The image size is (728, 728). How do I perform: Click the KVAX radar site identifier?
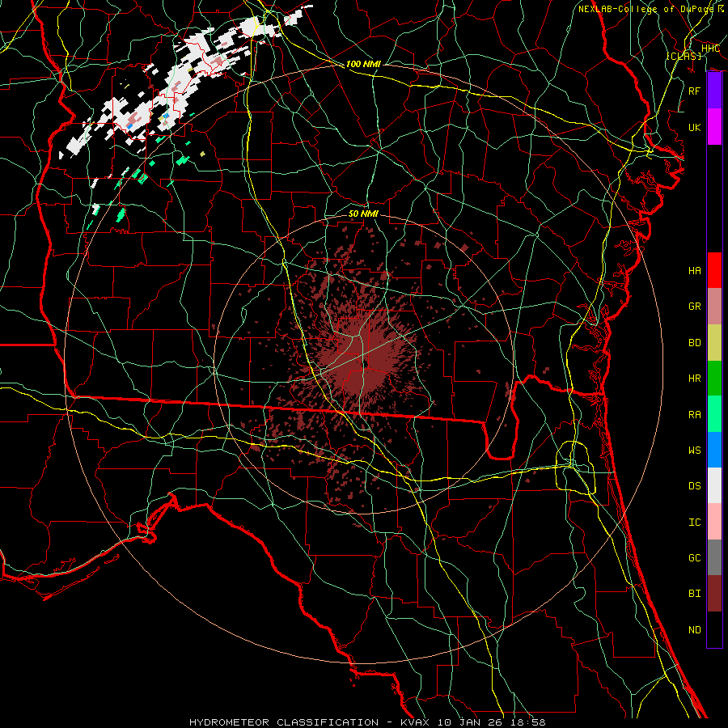417,722
